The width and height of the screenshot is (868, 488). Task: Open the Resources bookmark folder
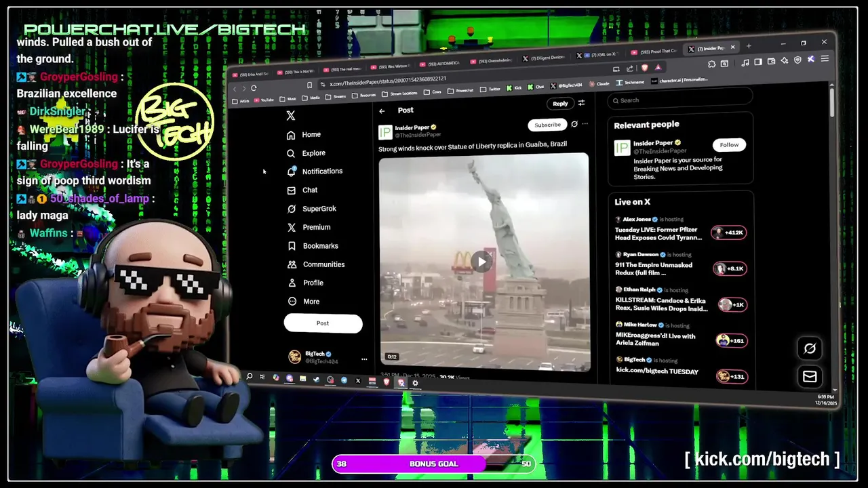[x=363, y=95]
